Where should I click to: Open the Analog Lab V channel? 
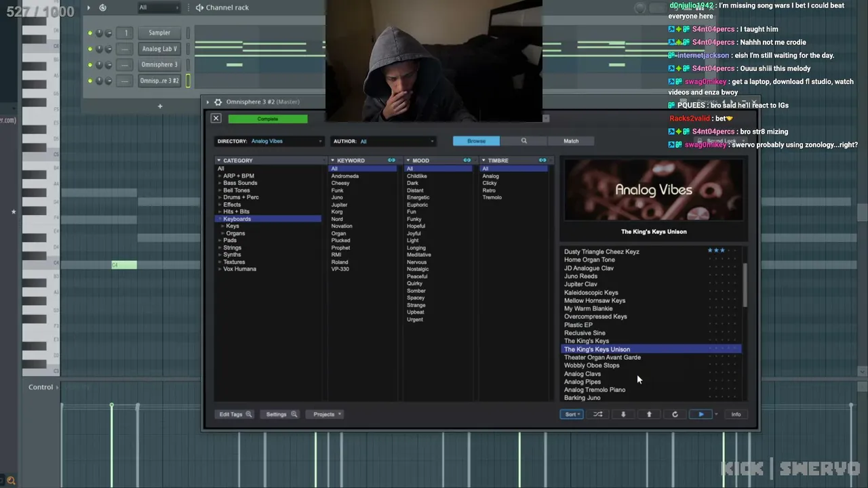[159, 49]
